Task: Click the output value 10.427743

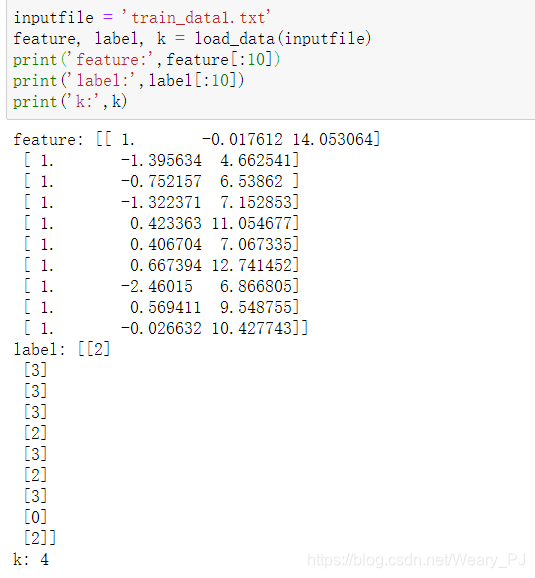Action: pos(251,329)
